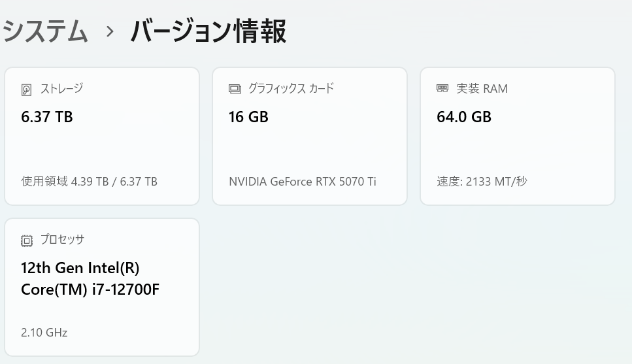
Task: Click the Core(TM) i7-12700F model line
Action: 90,289
